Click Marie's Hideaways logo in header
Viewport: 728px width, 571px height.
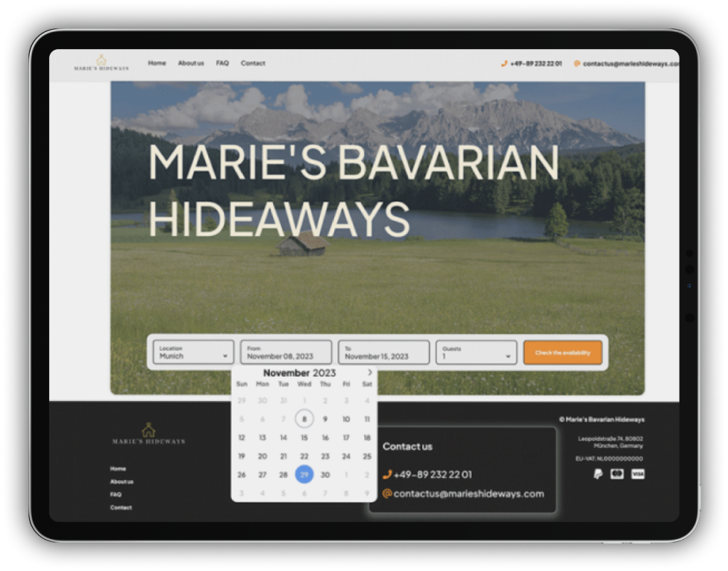[x=101, y=63]
